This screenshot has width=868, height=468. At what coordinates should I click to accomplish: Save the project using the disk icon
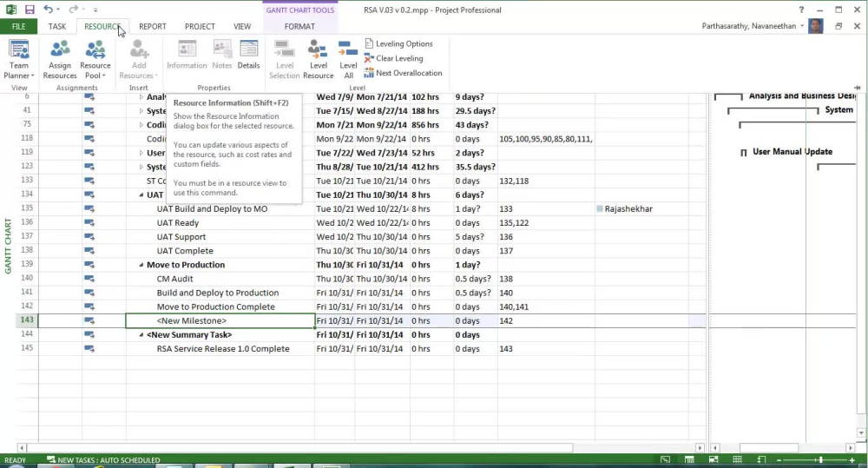30,10
